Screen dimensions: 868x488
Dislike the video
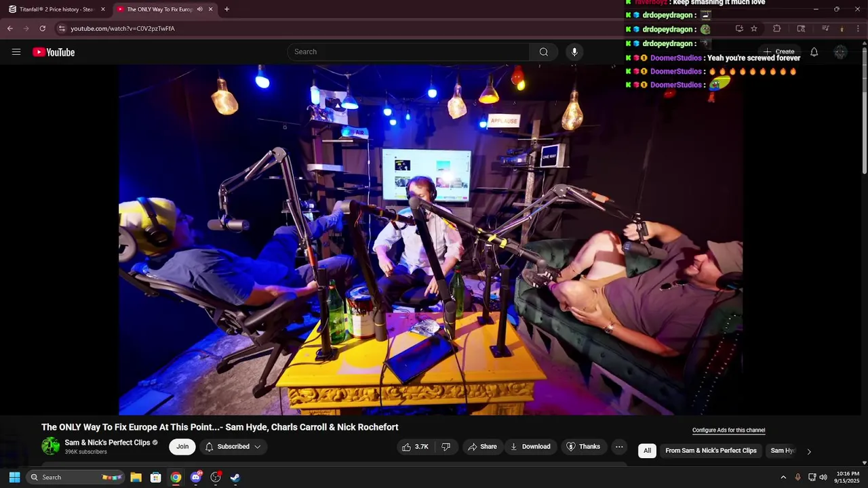point(446,447)
